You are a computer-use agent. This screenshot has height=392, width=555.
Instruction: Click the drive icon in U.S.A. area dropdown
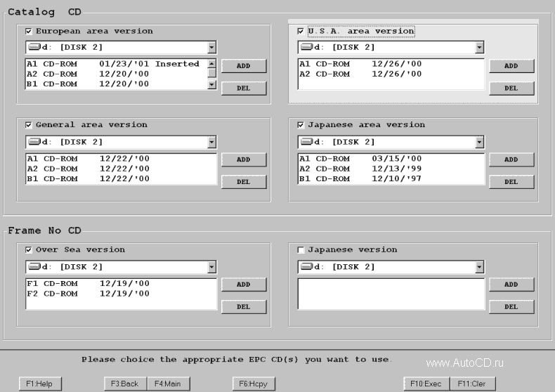click(305, 48)
